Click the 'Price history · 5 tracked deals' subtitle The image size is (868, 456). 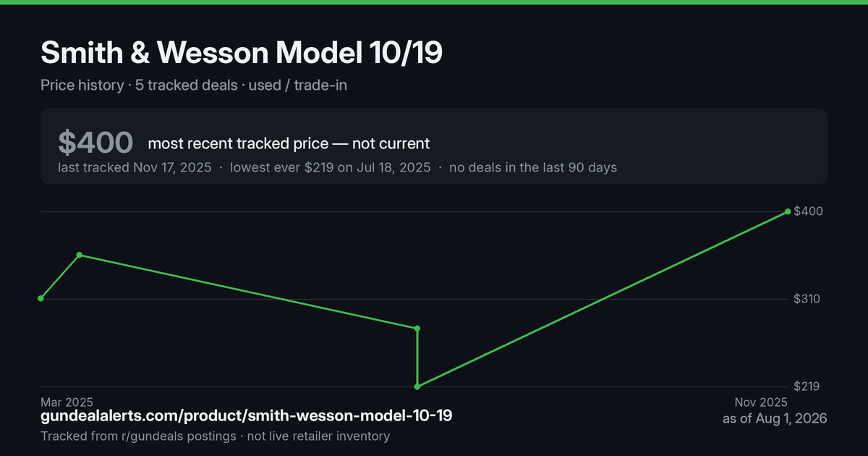(139, 85)
